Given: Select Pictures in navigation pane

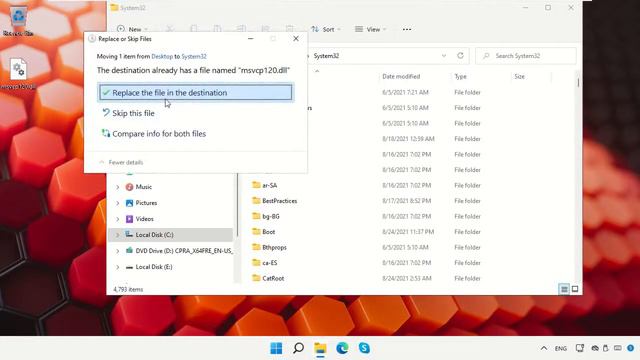Looking at the screenshot, I should point(141,203).
